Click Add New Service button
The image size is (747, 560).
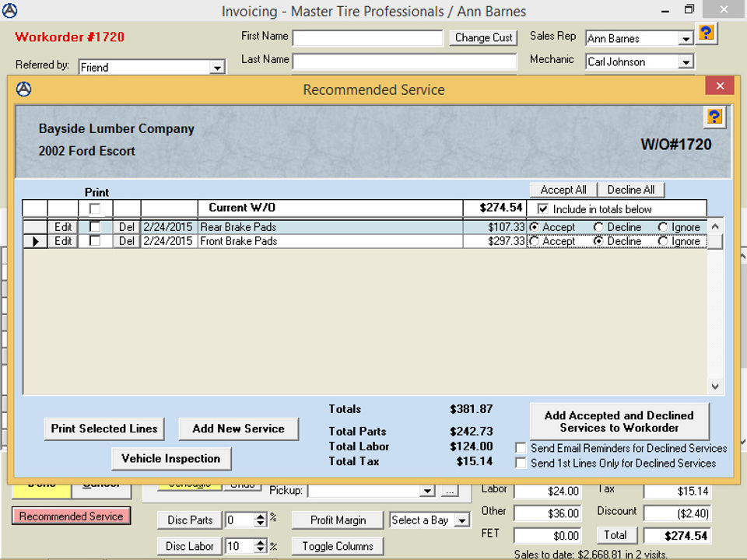pos(239,429)
